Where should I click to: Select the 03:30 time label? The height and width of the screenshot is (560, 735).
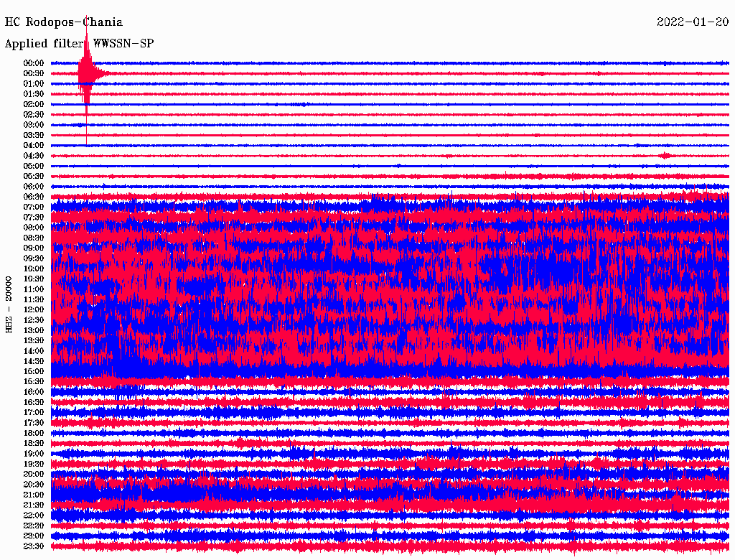coord(34,135)
